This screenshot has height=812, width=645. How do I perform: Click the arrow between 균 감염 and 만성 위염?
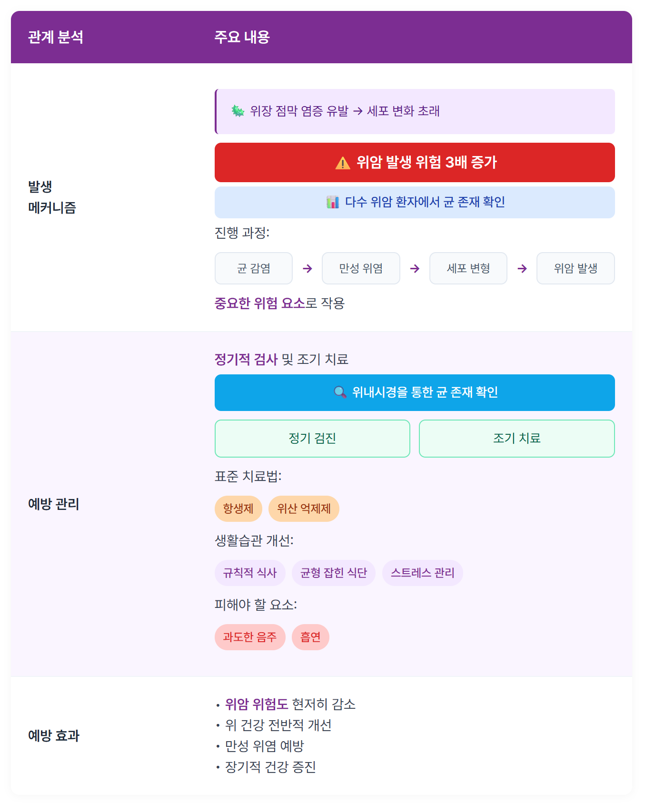(308, 269)
